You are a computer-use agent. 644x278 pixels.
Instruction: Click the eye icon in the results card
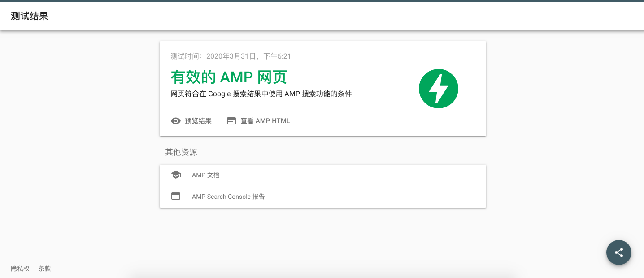(176, 121)
